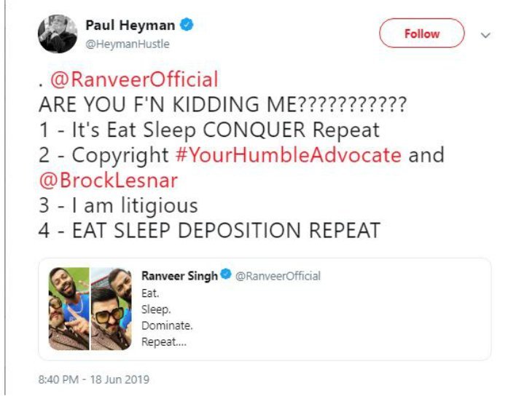Click Paul Heyman's verified badge
Viewport: 532px width, 399px height.
click(x=187, y=26)
